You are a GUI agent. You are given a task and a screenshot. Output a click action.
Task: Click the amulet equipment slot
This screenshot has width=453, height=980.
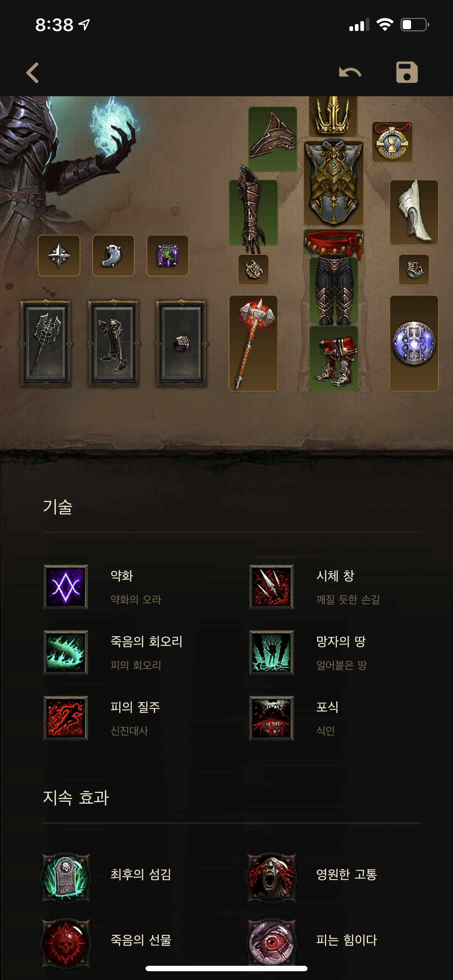[x=392, y=142]
